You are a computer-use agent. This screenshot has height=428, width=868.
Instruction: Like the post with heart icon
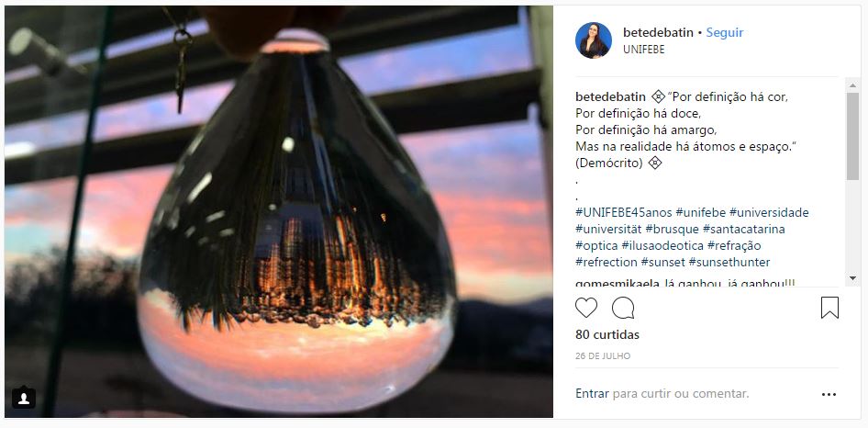point(586,308)
